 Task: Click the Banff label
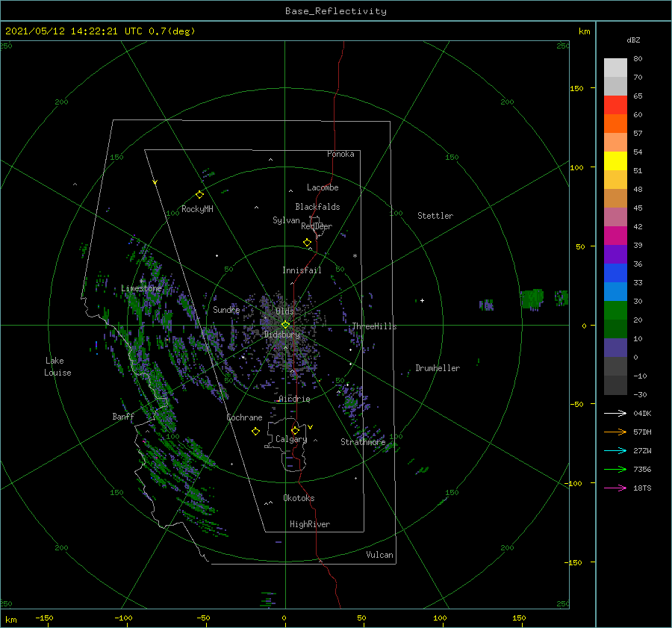tap(123, 416)
